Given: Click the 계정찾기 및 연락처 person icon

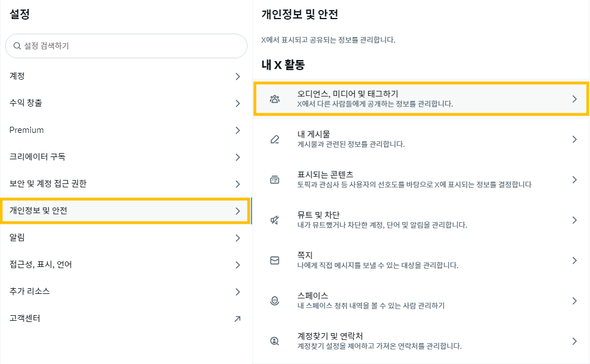Looking at the screenshot, I should coord(275,341).
